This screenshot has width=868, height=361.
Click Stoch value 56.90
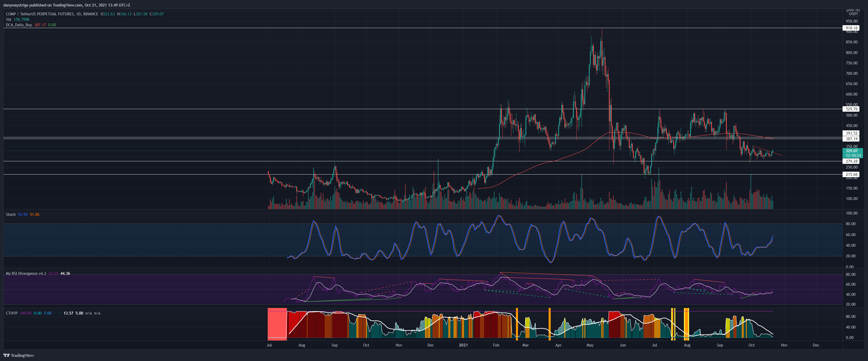point(23,214)
